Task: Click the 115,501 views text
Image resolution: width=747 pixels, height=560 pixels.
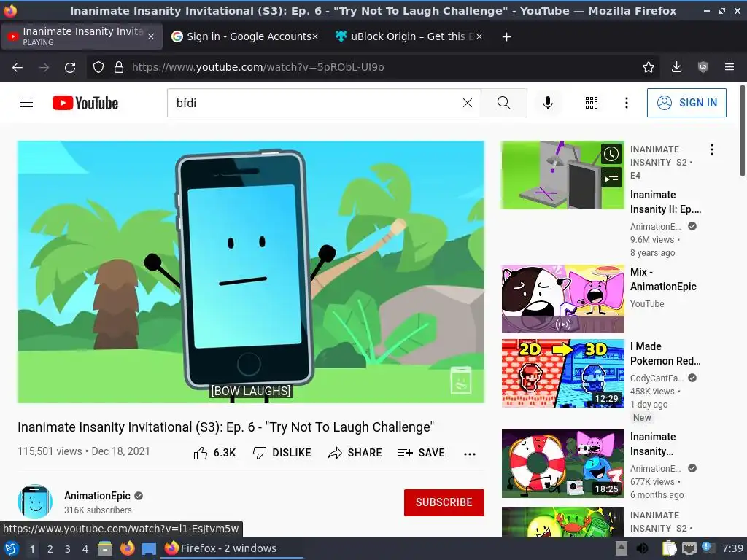Action: pyautogui.click(x=50, y=451)
